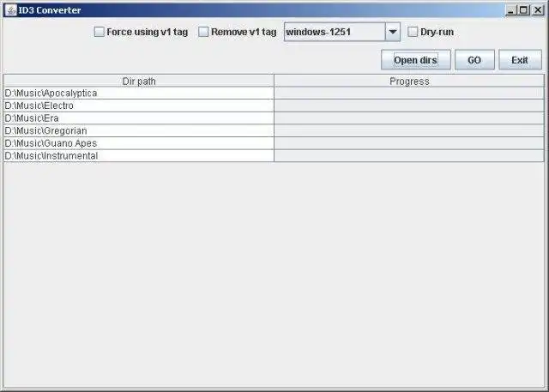Click progress bar for Electro row
The image size is (549, 392).
pos(409,106)
